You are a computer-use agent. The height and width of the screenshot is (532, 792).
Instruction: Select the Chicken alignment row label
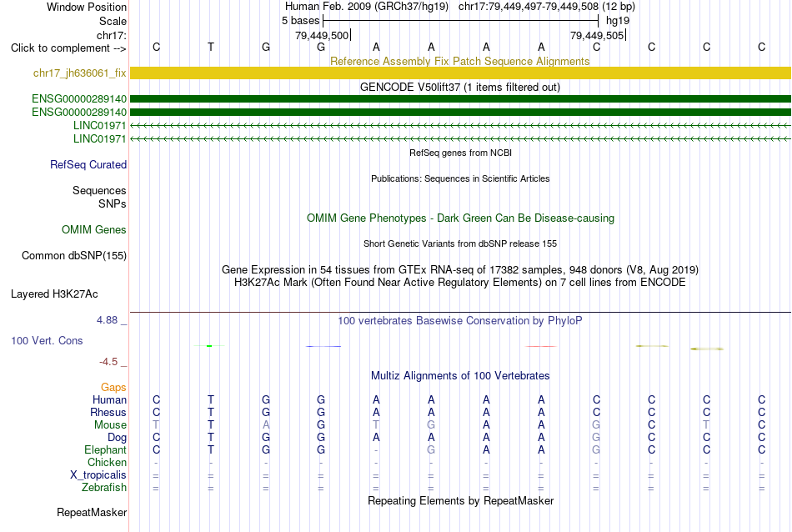[x=107, y=462]
